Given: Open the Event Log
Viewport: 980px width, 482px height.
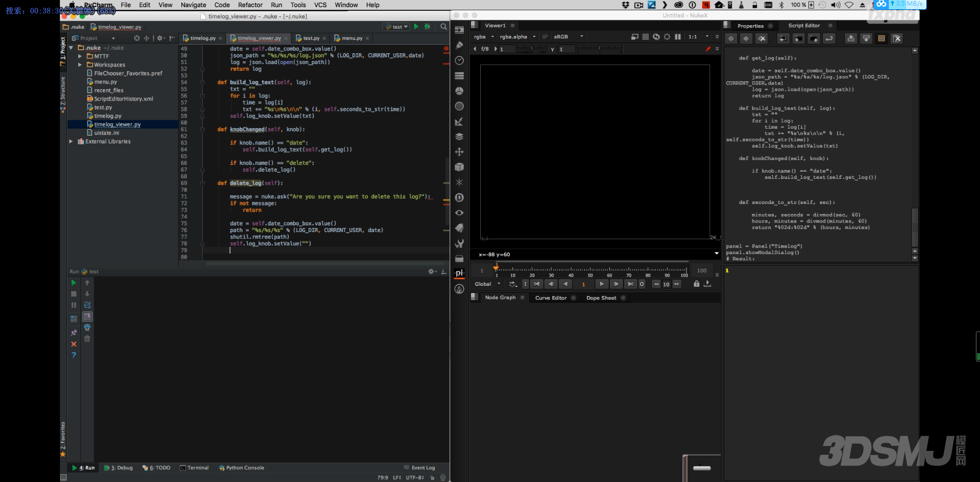Looking at the screenshot, I should pos(419,468).
